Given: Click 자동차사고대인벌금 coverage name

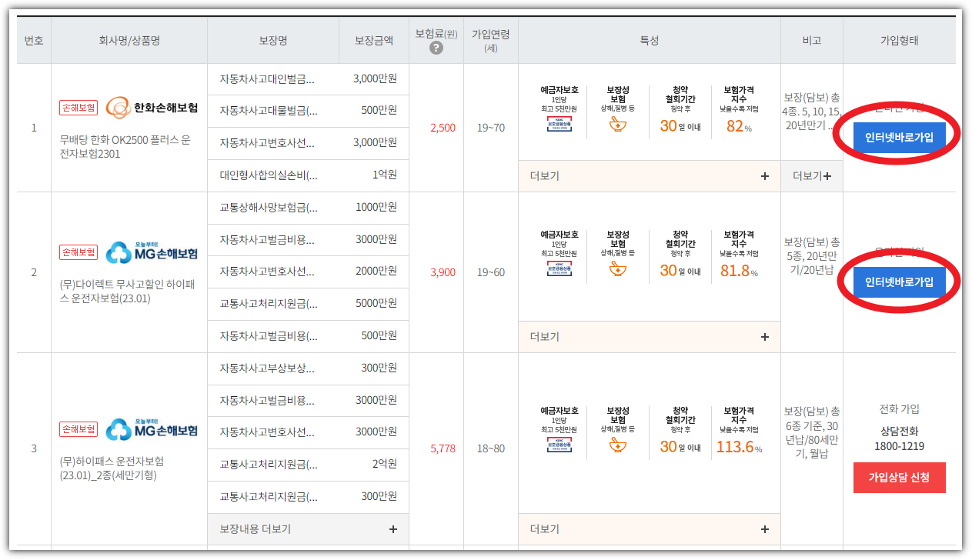Looking at the screenshot, I should [267, 78].
